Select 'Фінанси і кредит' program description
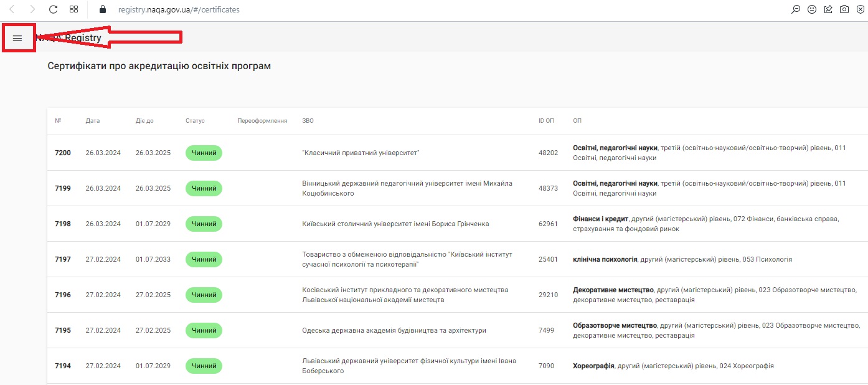 pos(706,224)
